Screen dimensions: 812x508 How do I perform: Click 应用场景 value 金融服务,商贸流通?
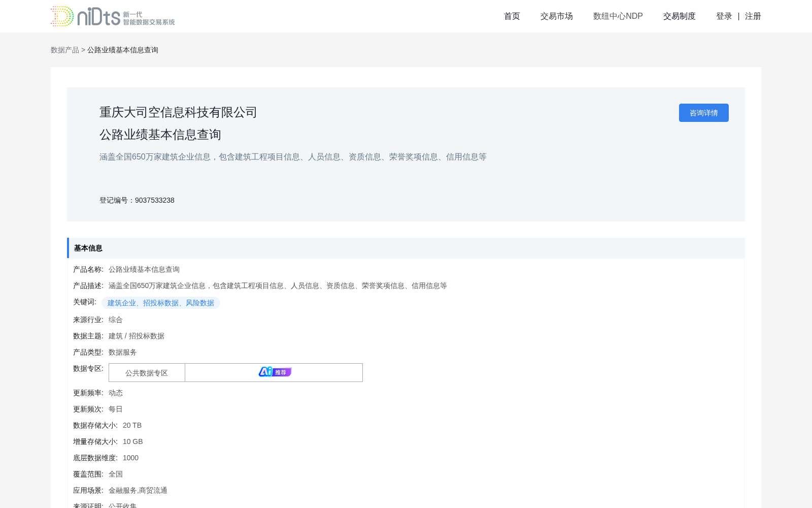point(138,490)
